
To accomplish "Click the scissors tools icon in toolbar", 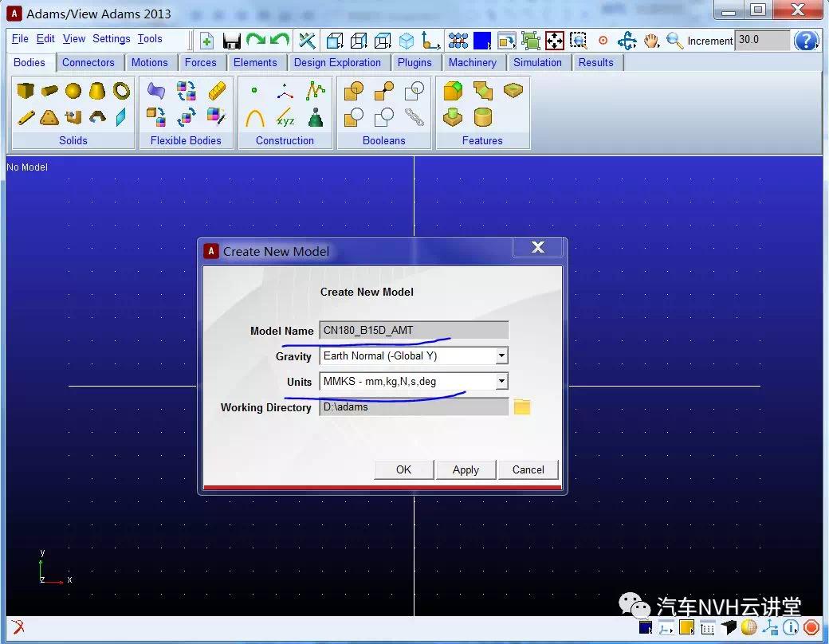I will 307,41.
